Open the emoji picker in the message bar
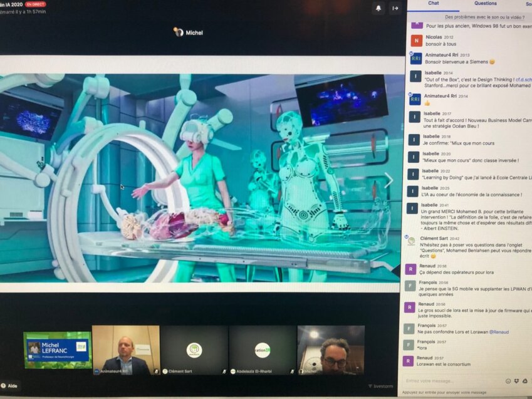The height and width of the screenshot is (399, 532). coord(508,380)
